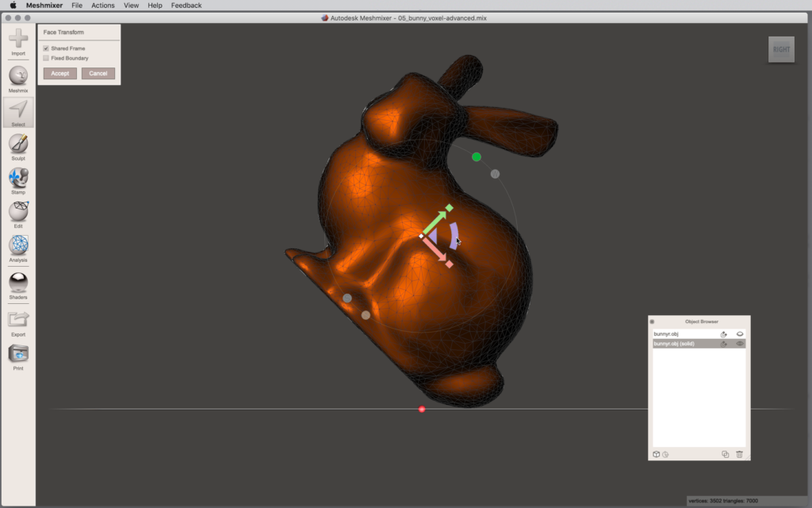Open the Shaders sphere icon
The image size is (812, 508).
tap(18, 282)
